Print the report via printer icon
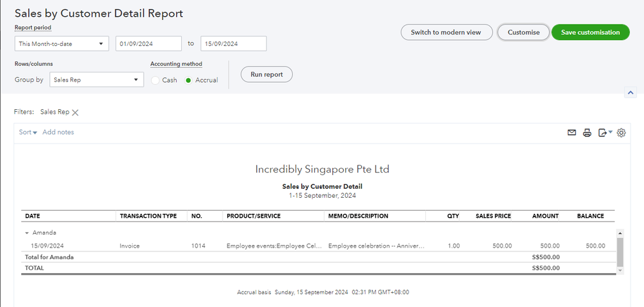644x307 pixels. tap(587, 132)
